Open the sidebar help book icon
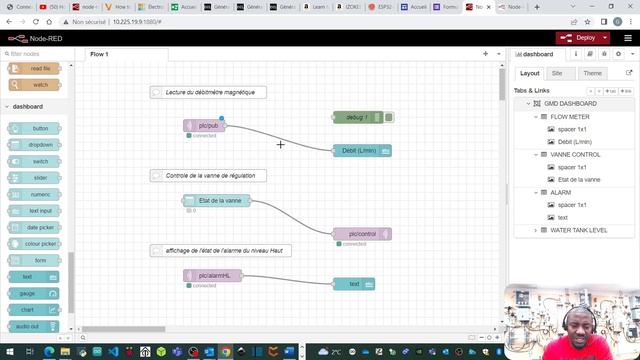 pyautogui.click(x=590, y=54)
